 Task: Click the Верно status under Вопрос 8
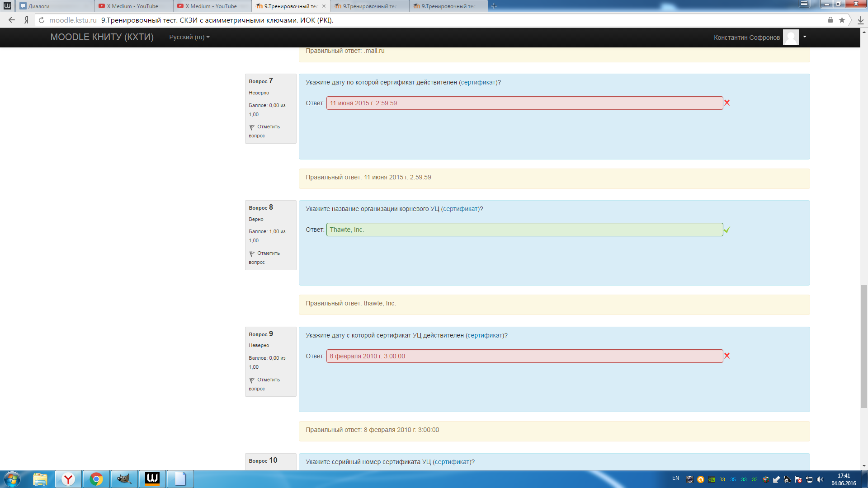tap(256, 219)
